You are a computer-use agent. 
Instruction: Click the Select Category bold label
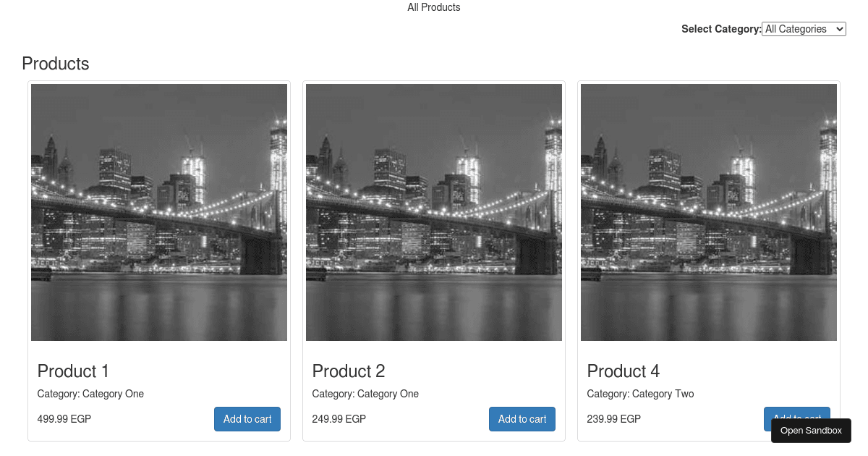pyautogui.click(x=720, y=29)
